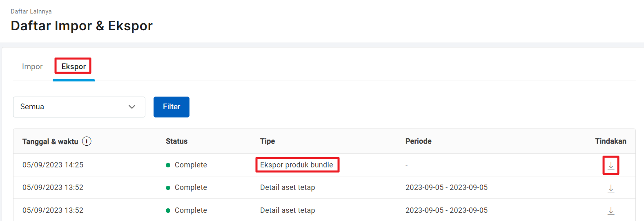Switch to the Impor tab
Viewport: 644px width, 221px height.
tap(32, 67)
